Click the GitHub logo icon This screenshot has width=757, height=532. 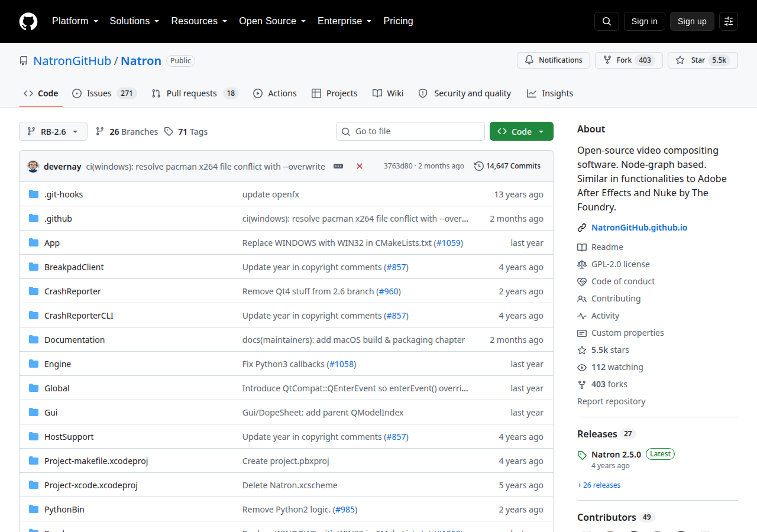pos(28,21)
